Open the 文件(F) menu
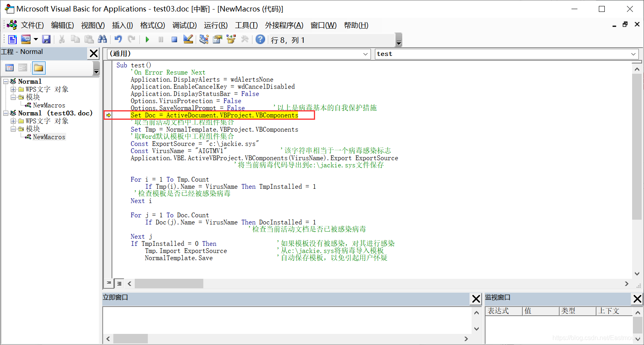This screenshot has width=644, height=345. pos(32,25)
